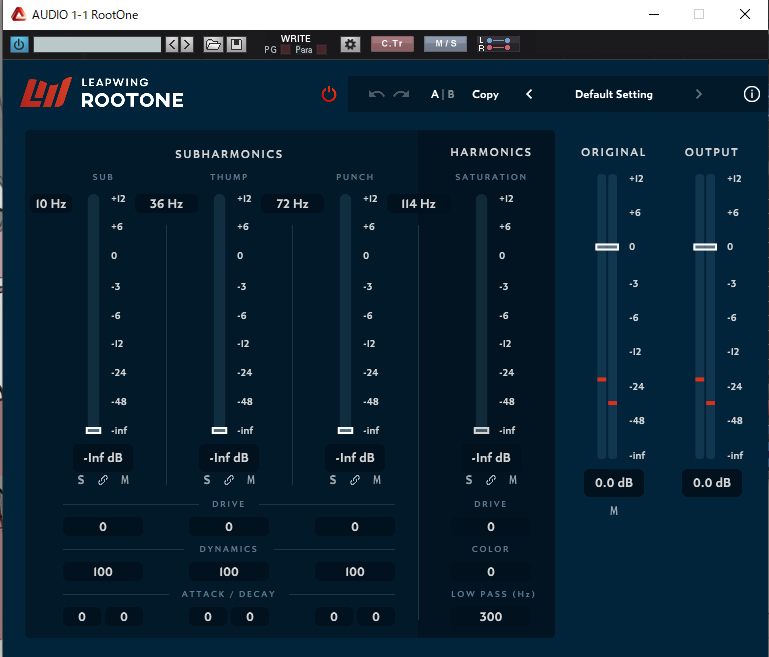
Task: Click the THUMP band fader handle
Action: pyautogui.click(x=219, y=430)
